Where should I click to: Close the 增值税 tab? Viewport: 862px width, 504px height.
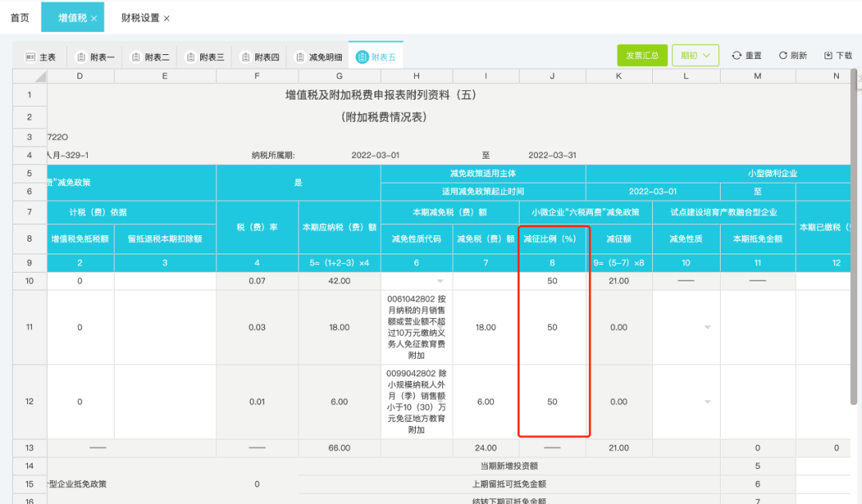click(x=94, y=18)
